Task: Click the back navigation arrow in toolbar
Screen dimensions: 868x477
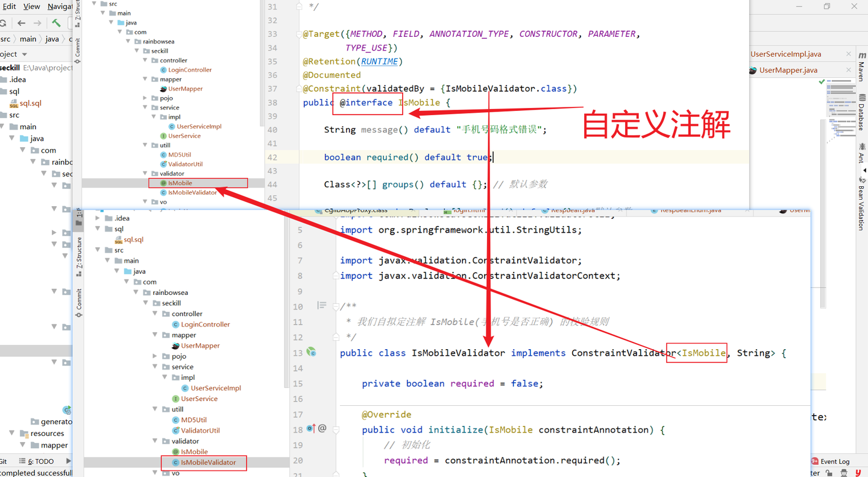Action: [x=21, y=22]
